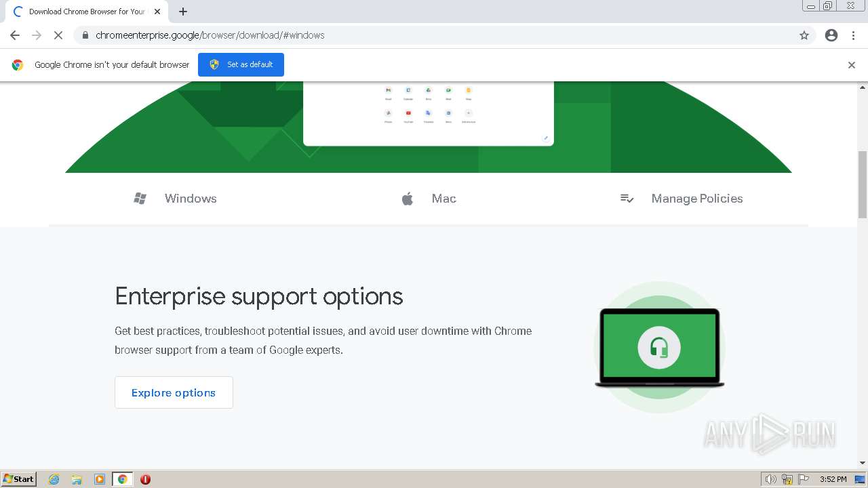This screenshot has height=488, width=868.
Task: Click Explore options button
Action: (174, 392)
